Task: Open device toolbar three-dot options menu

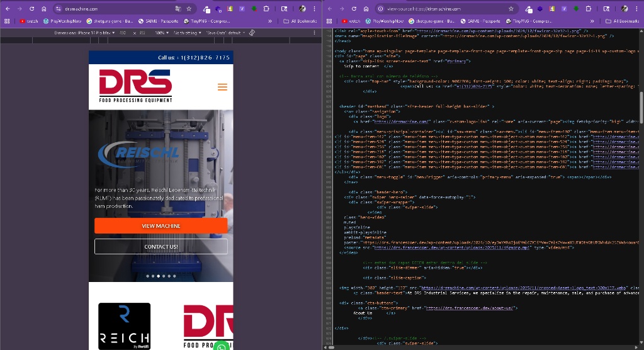Action: (x=314, y=33)
